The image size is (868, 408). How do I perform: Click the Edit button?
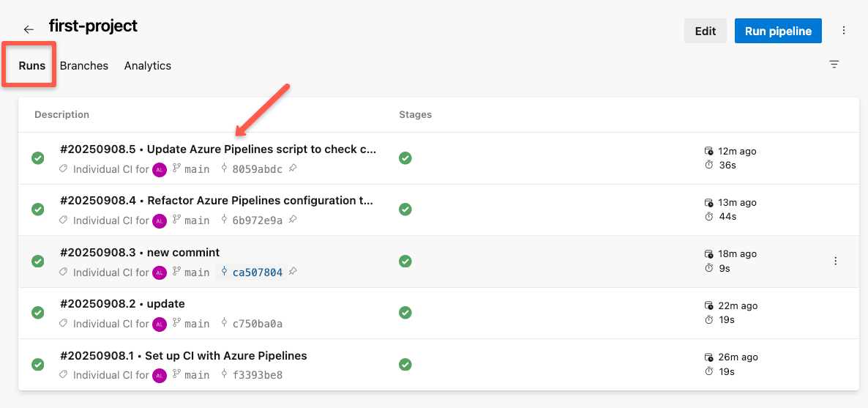[706, 31]
